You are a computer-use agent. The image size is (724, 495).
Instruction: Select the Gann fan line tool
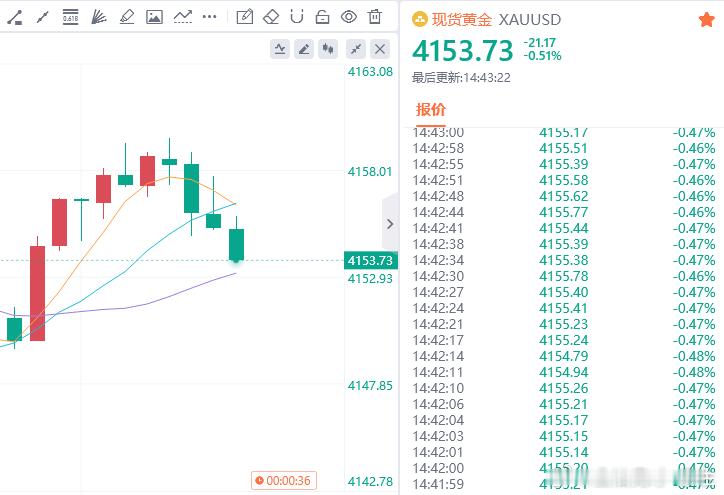coord(98,17)
